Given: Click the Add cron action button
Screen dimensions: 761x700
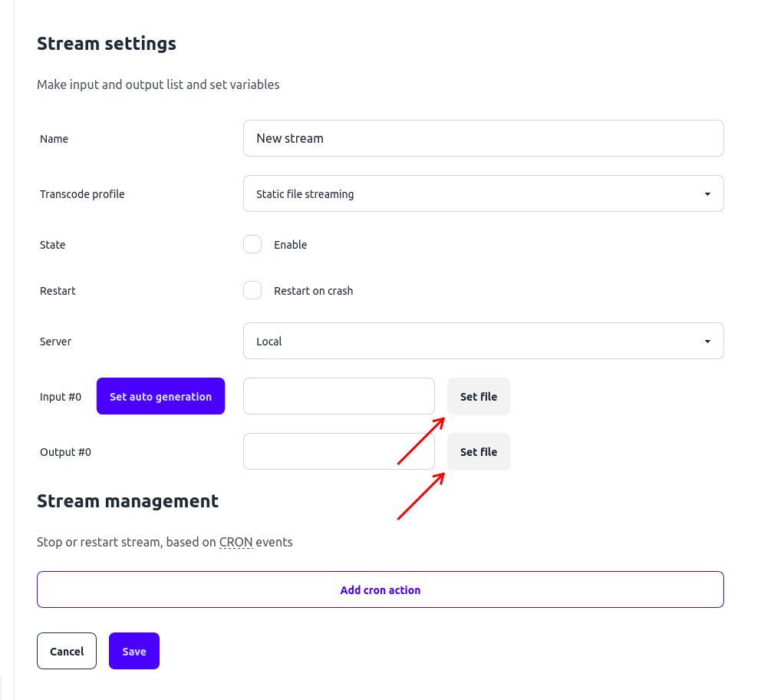Looking at the screenshot, I should click(380, 589).
